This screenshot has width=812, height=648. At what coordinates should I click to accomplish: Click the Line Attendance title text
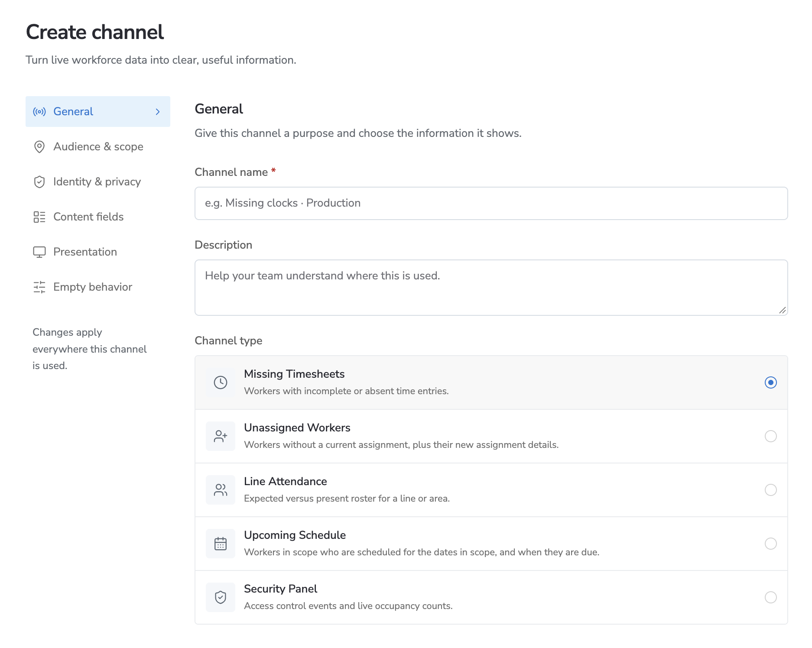point(286,482)
